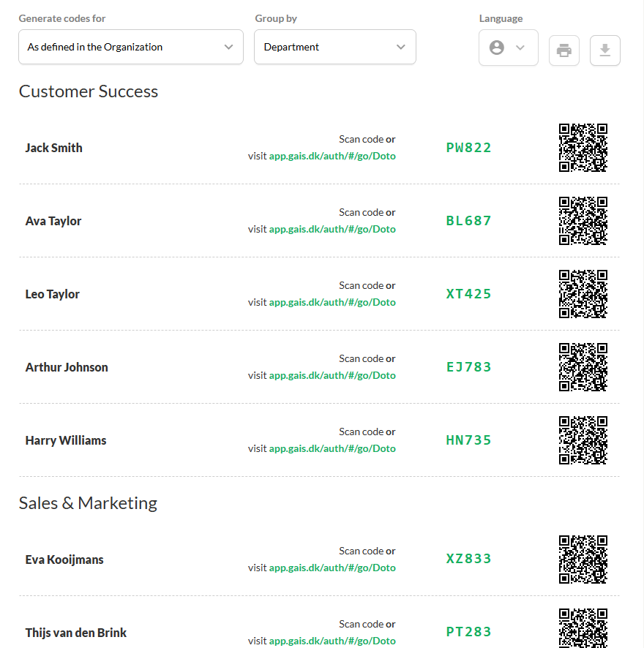Click Harry Williams' QR code
Image resolution: width=644 pixels, height=648 pixels.
coord(583,440)
